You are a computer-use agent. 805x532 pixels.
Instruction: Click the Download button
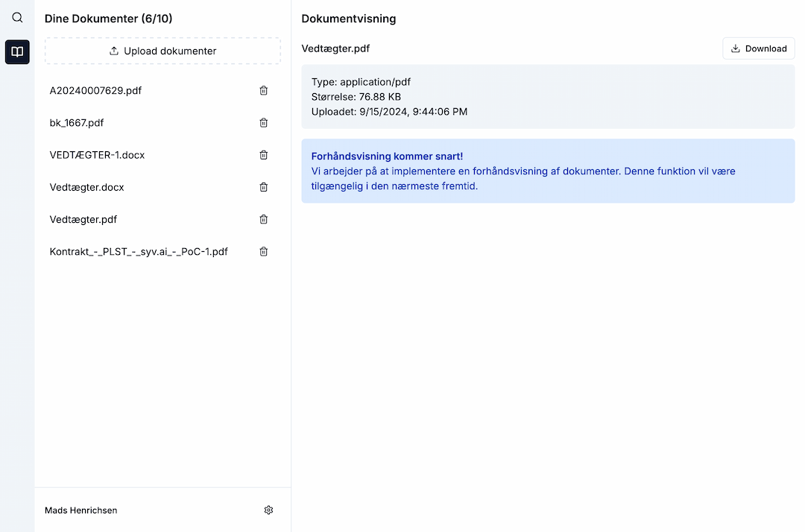pos(758,48)
